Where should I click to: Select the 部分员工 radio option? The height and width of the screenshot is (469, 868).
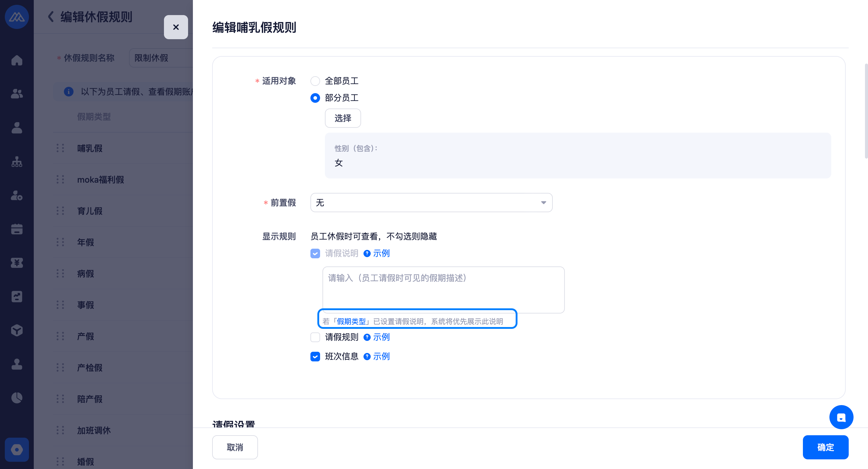[x=315, y=98]
